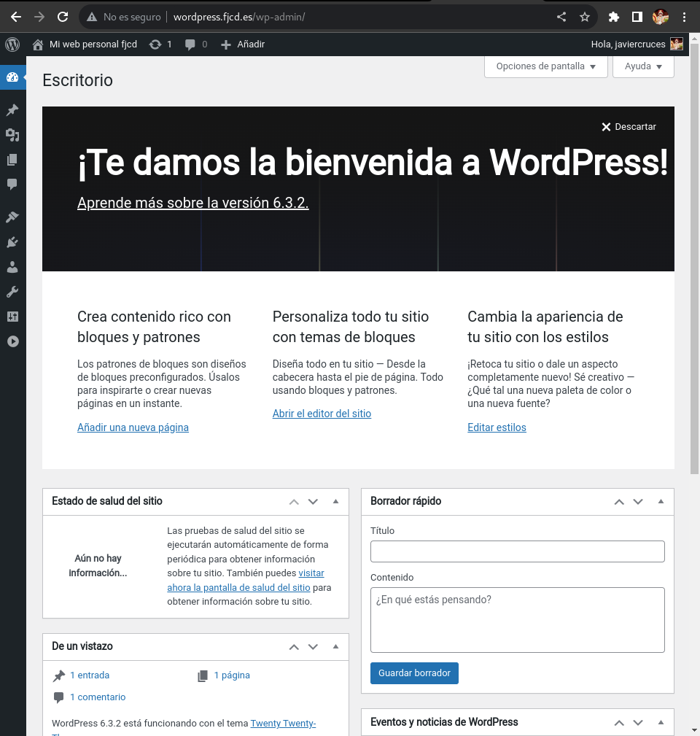The image size is (700, 736).
Task: Open Añadir menu in admin bar
Action: point(243,44)
